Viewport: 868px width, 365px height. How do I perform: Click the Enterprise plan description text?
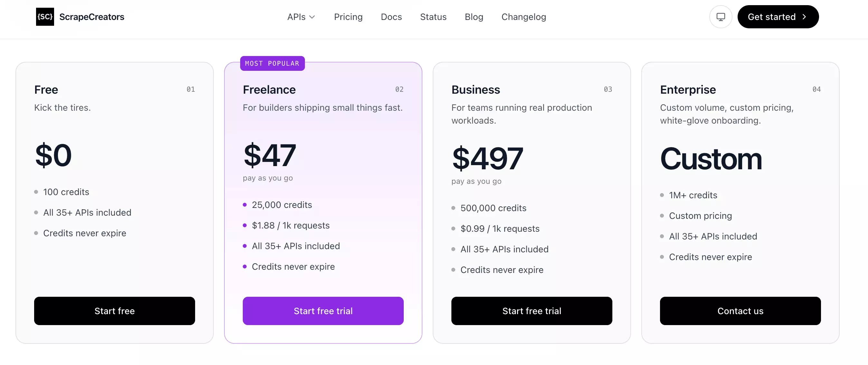[726, 114]
